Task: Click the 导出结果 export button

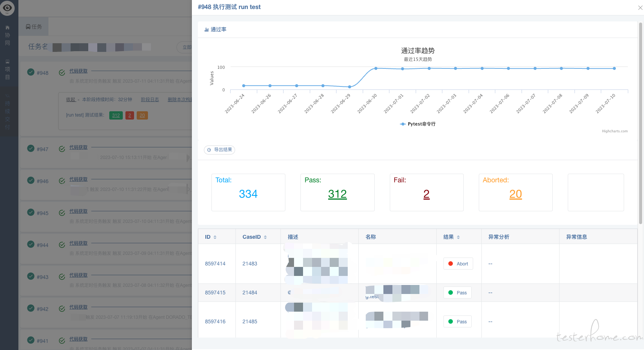Action: 220,150
